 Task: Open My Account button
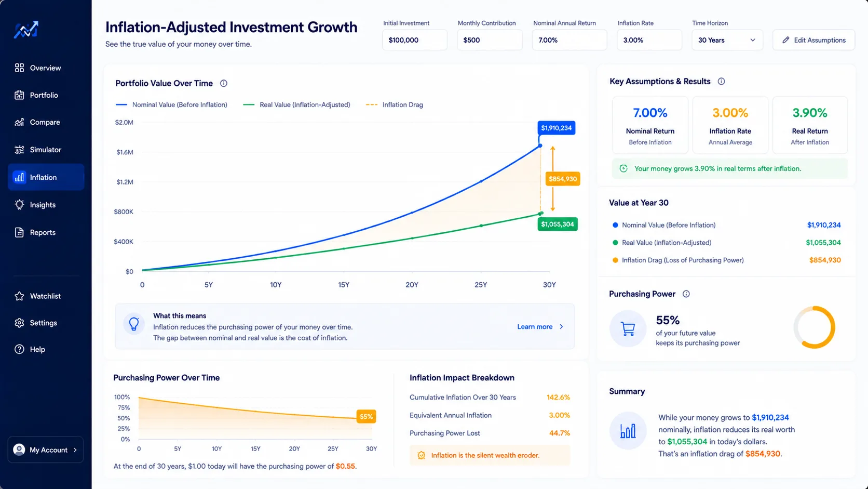tap(46, 450)
